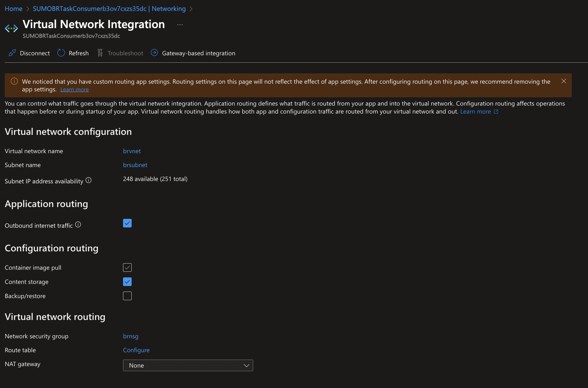Disable the Outbound internet traffic checkbox
This screenshot has width=588, height=388.
click(127, 223)
